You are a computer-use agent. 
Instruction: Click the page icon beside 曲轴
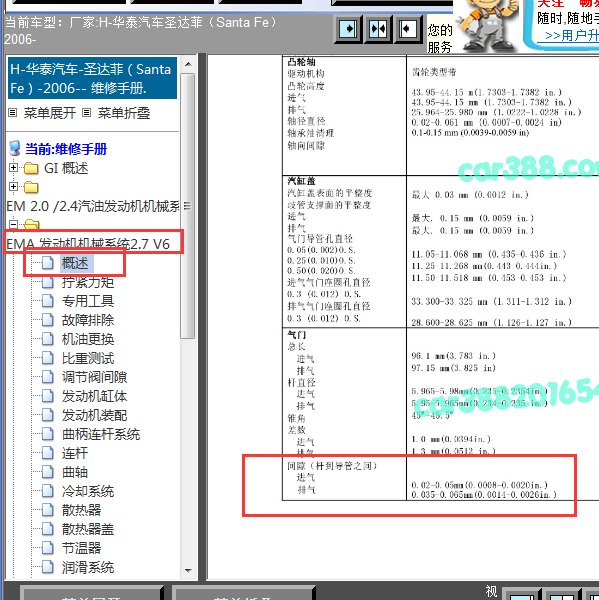(47, 472)
